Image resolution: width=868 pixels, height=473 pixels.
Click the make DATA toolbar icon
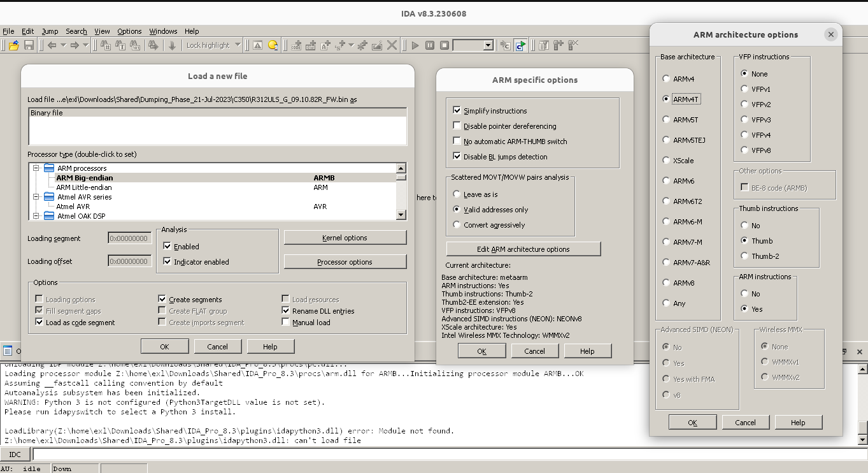311,45
